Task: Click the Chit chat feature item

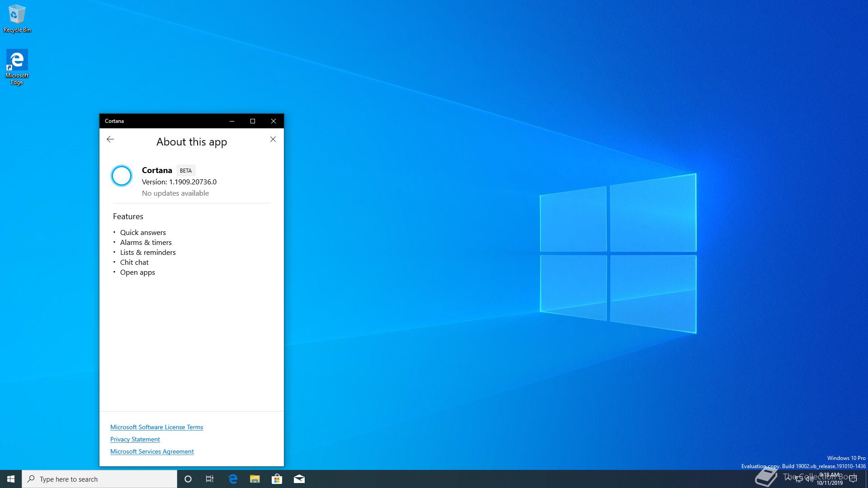Action: (x=134, y=262)
